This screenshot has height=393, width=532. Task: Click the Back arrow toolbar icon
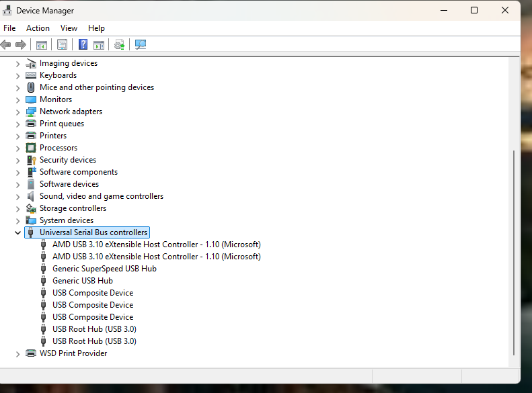(6, 44)
